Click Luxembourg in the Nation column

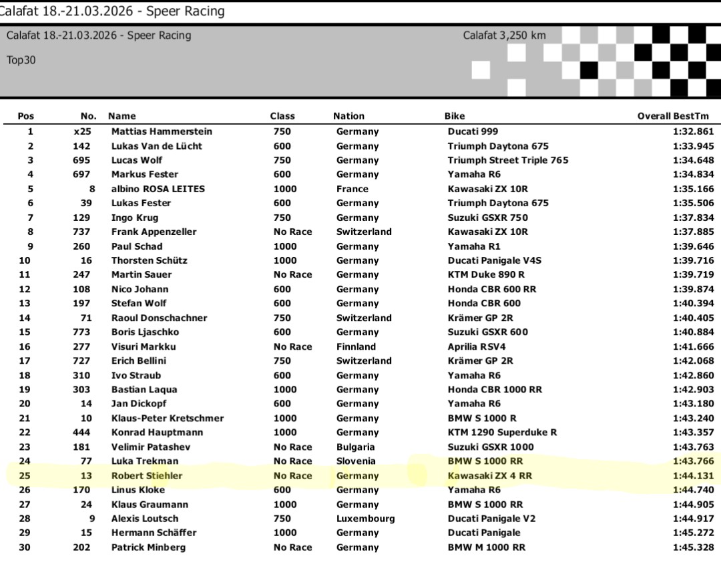(365, 519)
